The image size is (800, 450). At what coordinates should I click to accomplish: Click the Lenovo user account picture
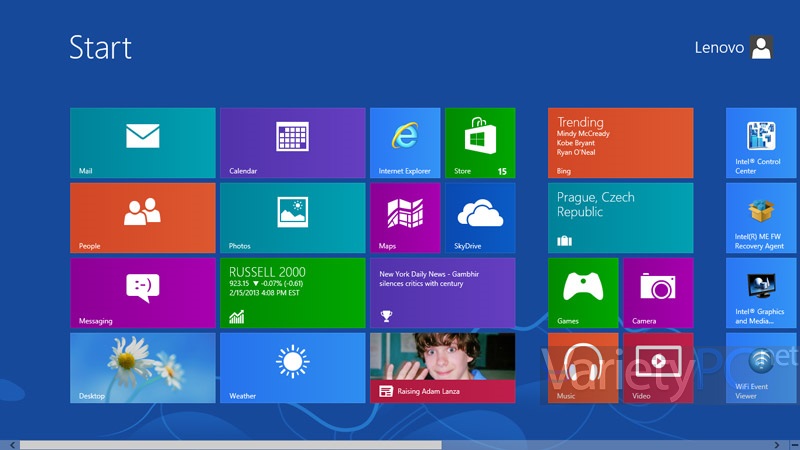(761, 47)
